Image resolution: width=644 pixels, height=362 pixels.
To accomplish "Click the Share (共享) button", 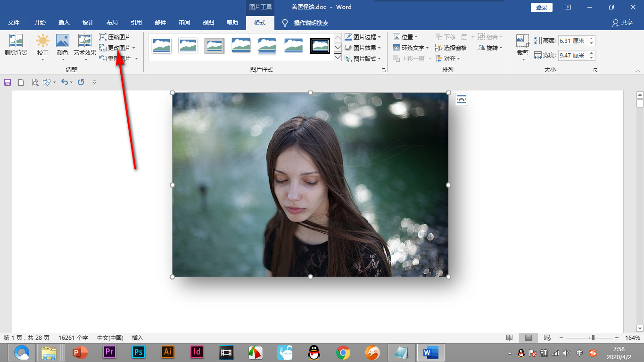I will [622, 23].
